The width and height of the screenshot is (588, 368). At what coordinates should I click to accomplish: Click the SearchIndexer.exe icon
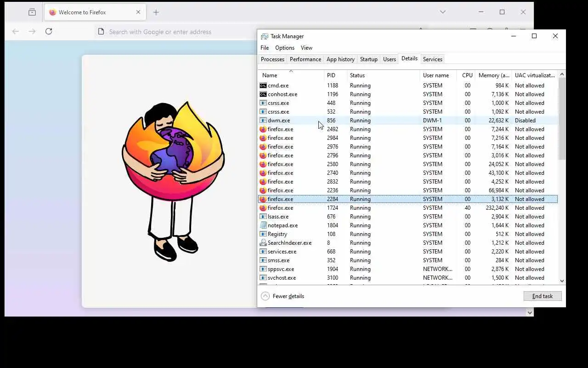[x=263, y=243]
